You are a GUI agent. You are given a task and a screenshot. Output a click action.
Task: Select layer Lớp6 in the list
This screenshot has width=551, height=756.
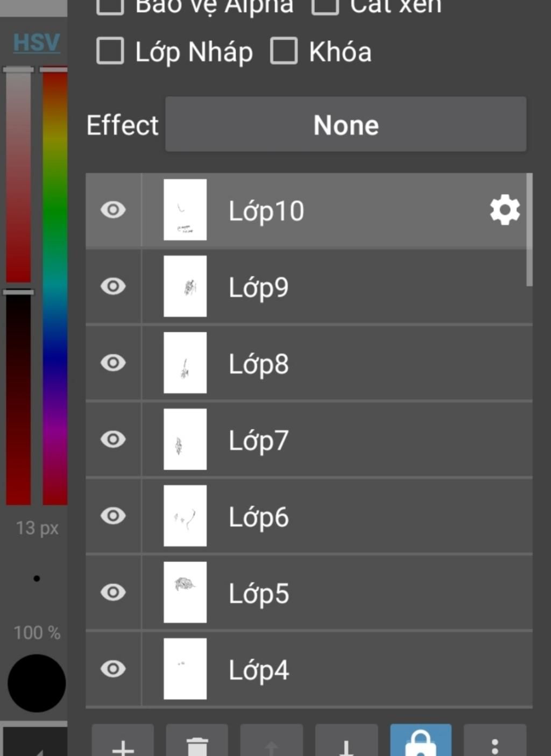[x=309, y=516]
